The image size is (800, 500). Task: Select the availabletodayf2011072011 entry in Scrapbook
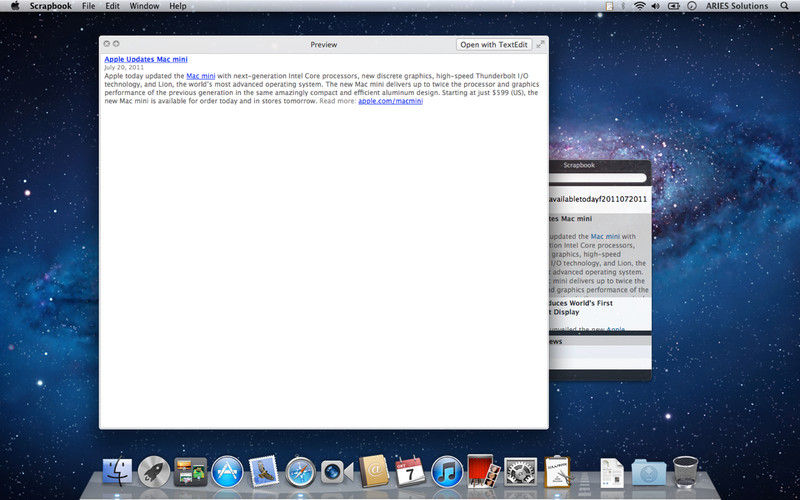tap(600, 199)
